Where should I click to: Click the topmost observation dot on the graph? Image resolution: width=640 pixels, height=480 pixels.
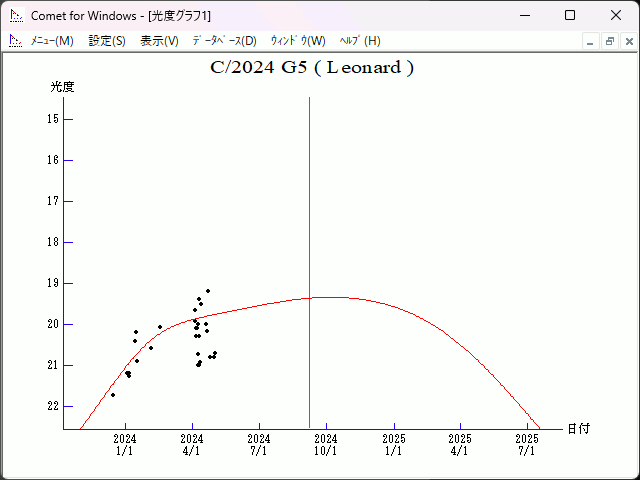[207, 291]
